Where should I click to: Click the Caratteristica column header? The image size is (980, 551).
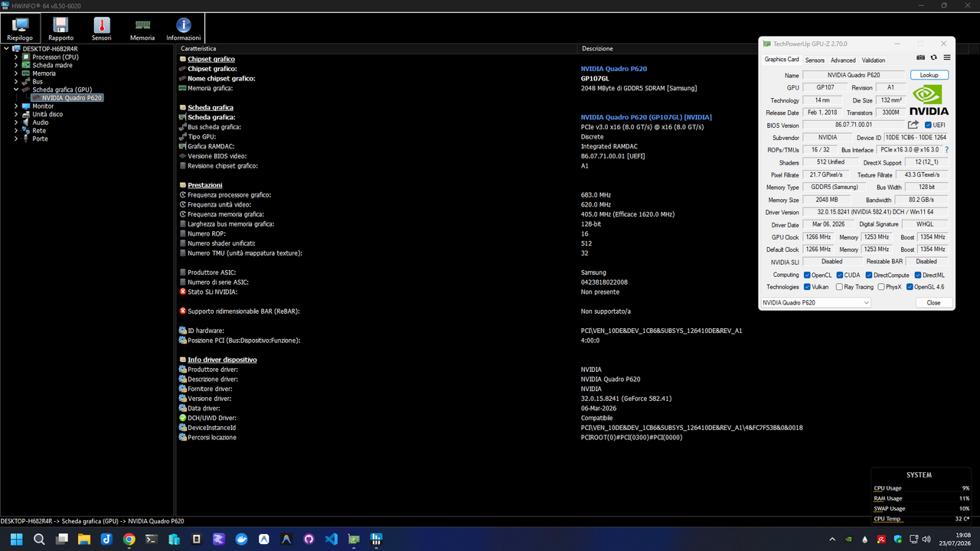click(377, 48)
